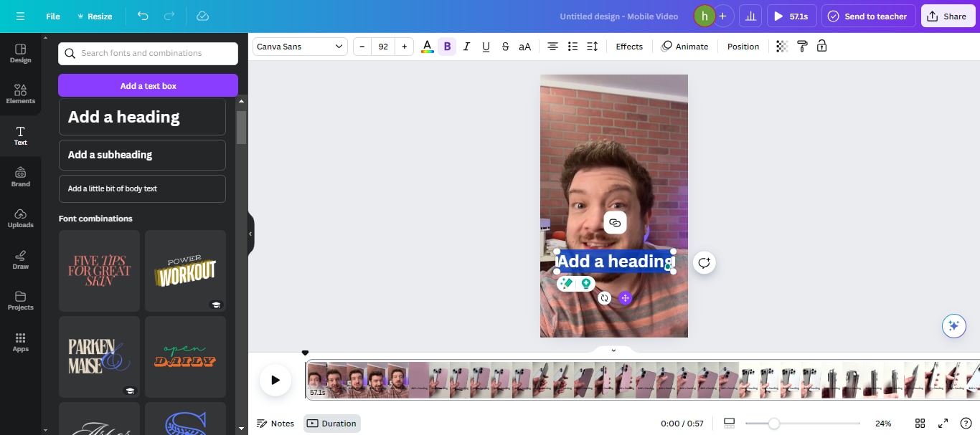Image resolution: width=980 pixels, height=435 pixels.
Task: Toggle strikethrough formatting
Action: pos(505,47)
